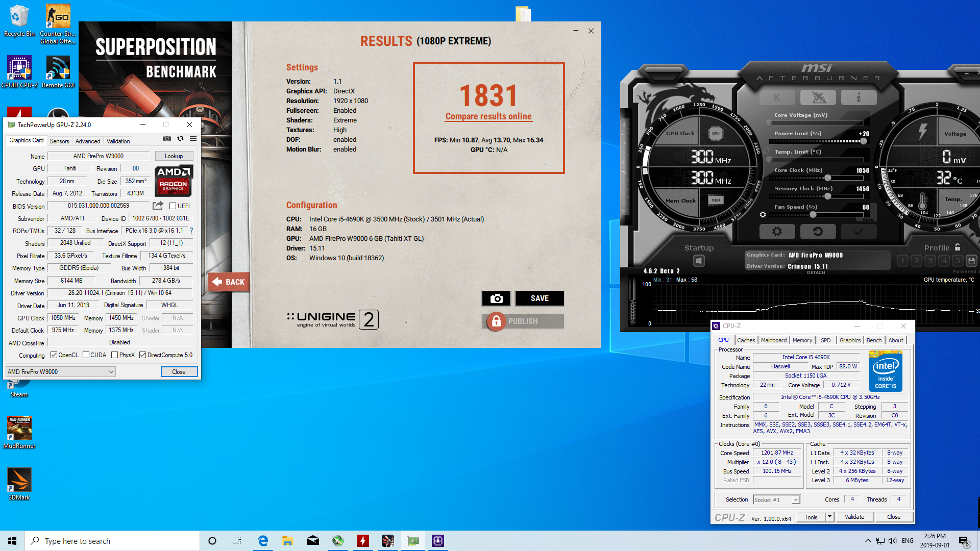This screenshot has height=551, width=980.
Task: Click Compare results online link
Action: pyautogui.click(x=488, y=116)
